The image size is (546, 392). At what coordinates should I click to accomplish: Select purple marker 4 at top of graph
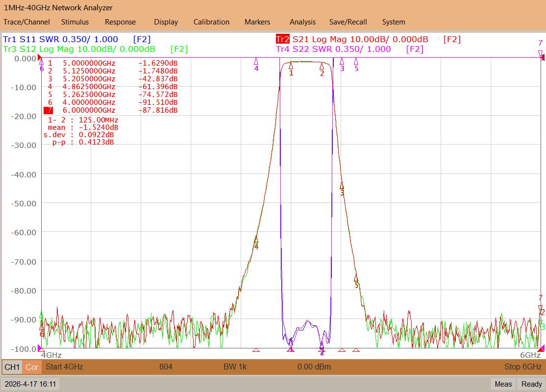(x=256, y=62)
